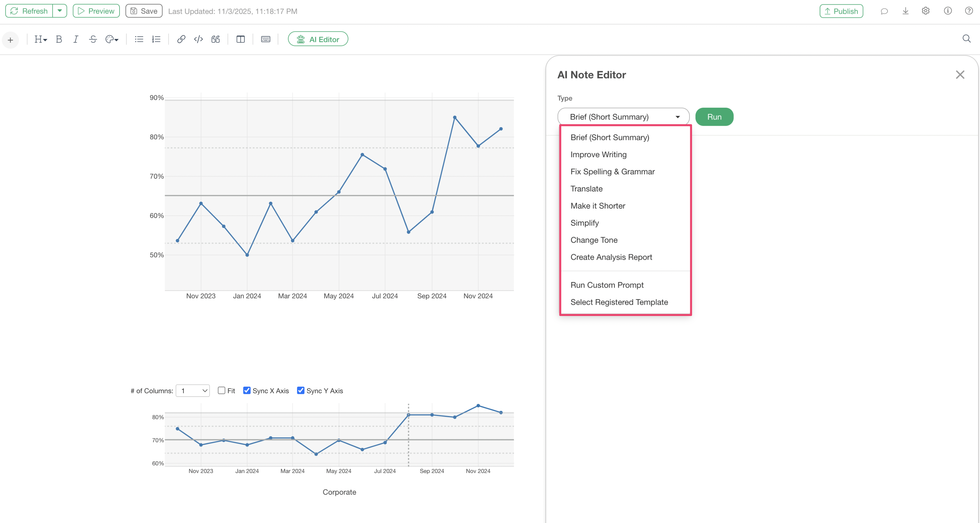Insert bulleted list
980x523 pixels.
click(139, 39)
